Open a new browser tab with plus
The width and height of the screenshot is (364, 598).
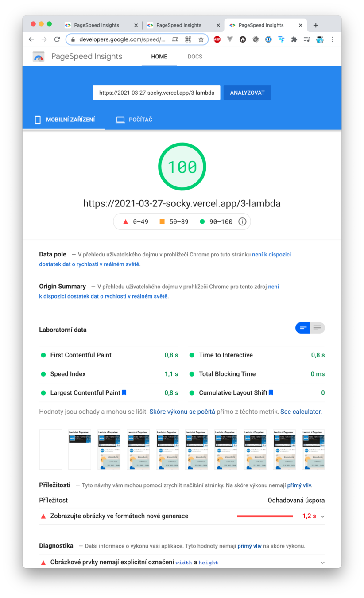[x=316, y=25]
